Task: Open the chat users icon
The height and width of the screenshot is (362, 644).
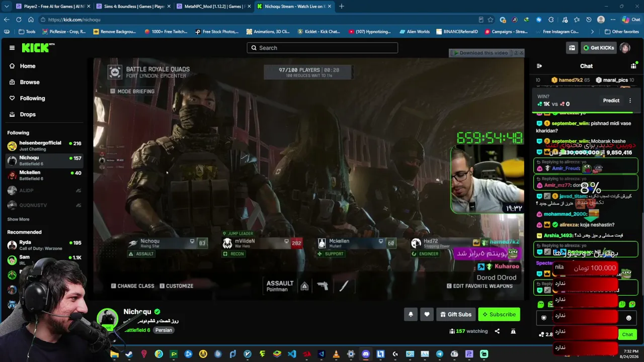Action: (x=633, y=66)
